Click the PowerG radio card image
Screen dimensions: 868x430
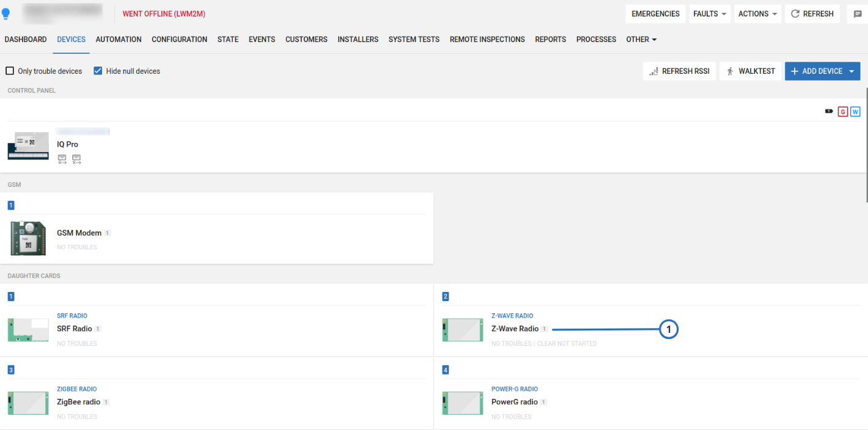coord(463,403)
